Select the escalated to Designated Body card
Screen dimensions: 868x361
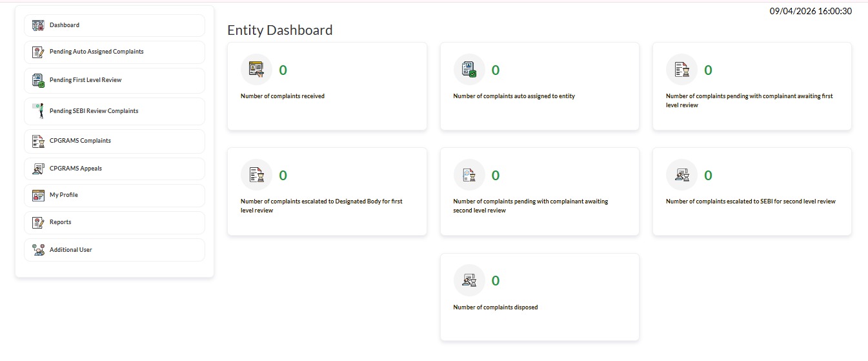pos(327,192)
